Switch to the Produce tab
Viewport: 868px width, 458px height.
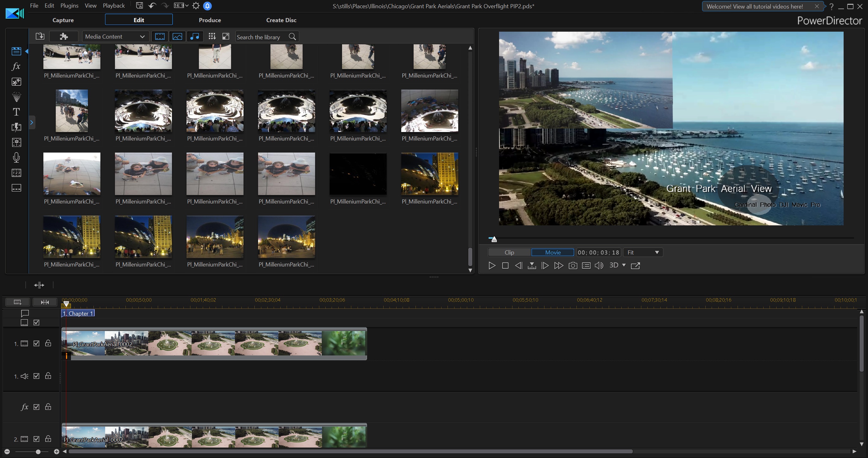pos(210,20)
